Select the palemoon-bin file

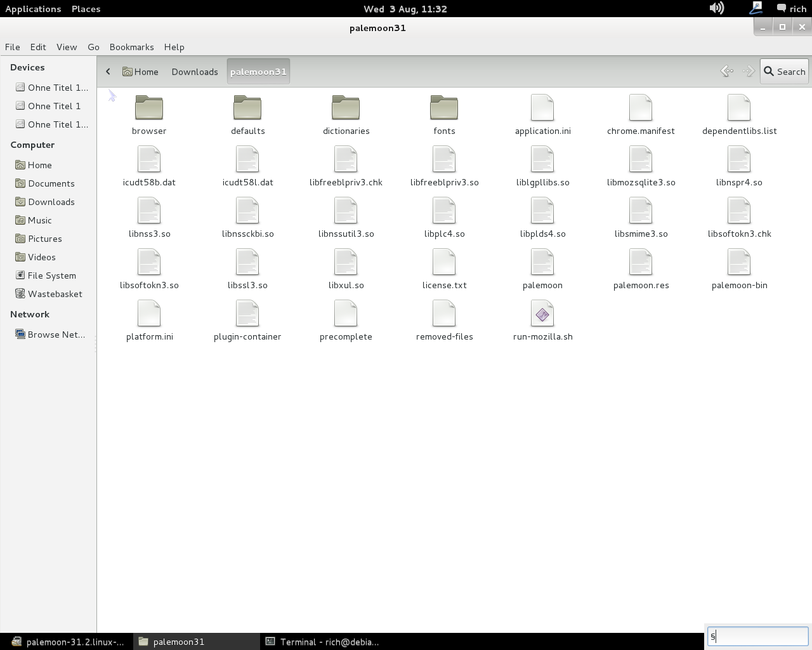tap(739, 269)
